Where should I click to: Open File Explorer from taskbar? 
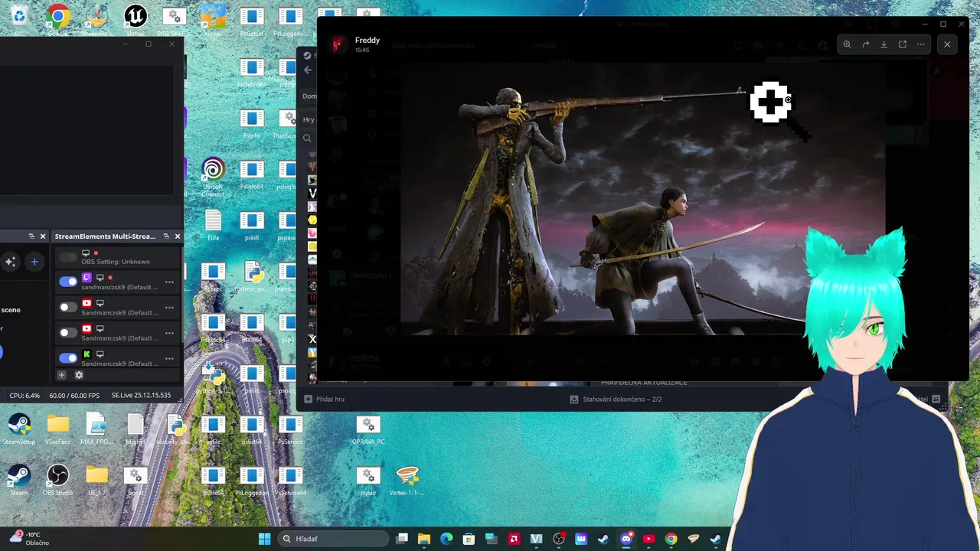click(424, 539)
